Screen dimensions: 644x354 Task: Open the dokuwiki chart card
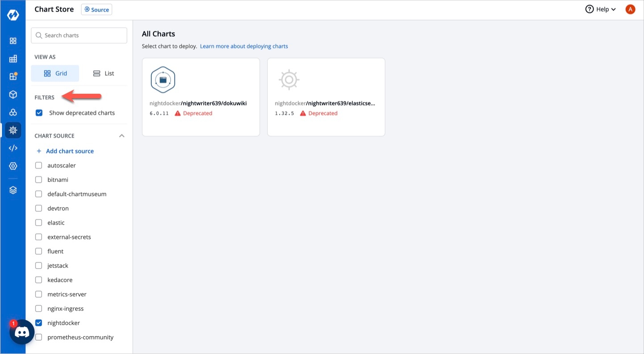pyautogui.click(x=201, y=97)
